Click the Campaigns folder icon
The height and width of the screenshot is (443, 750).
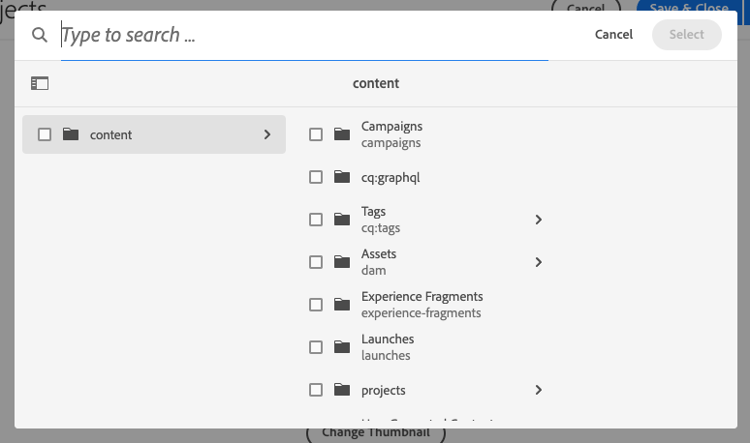tap(343, 134)
